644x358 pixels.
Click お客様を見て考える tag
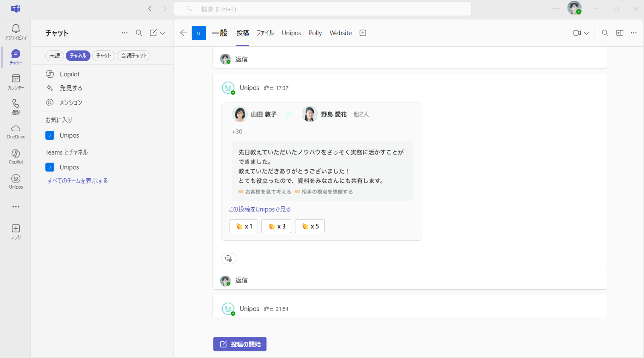click(x=265, y=192)
